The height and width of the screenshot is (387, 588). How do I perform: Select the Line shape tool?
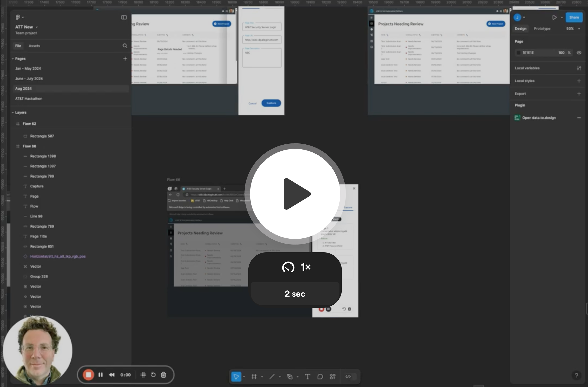(272, 376)
